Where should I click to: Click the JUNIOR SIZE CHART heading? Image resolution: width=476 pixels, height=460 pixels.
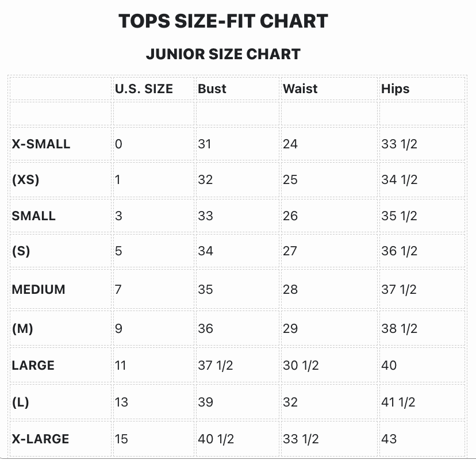click(x=223, y=55)
